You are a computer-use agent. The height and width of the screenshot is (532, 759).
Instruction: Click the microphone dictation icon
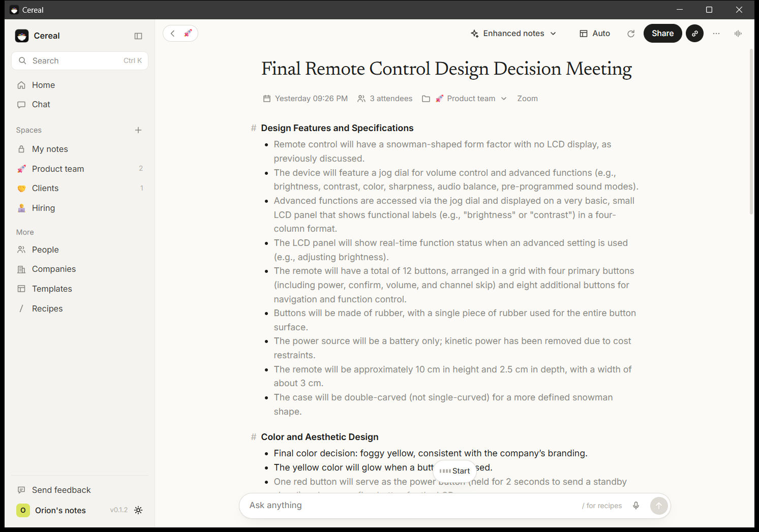(x=636, y=506)
